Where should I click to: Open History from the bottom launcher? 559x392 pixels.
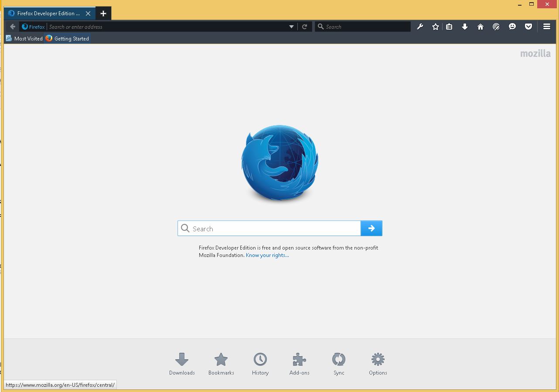point(260,364)
